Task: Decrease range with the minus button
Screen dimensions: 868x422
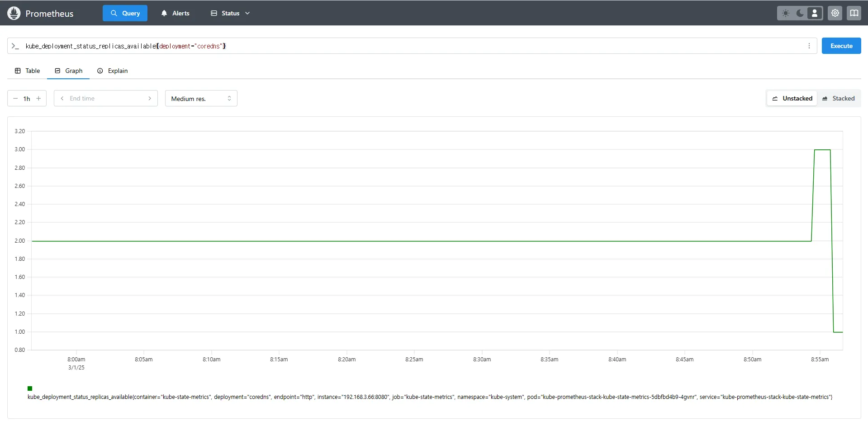Action: (15, 98)
